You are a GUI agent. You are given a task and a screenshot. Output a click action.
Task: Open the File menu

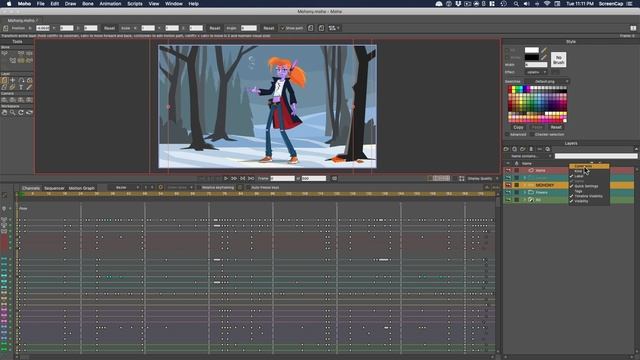[x=41, y=4]
